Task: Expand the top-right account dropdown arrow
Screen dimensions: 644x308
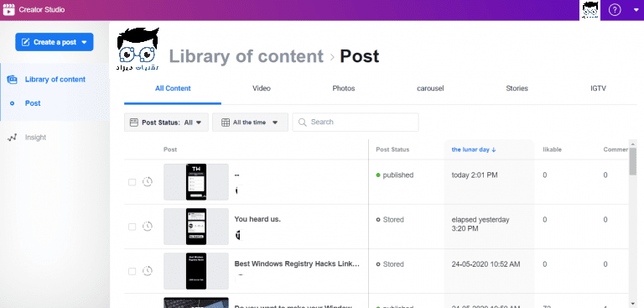Action: 636,10
